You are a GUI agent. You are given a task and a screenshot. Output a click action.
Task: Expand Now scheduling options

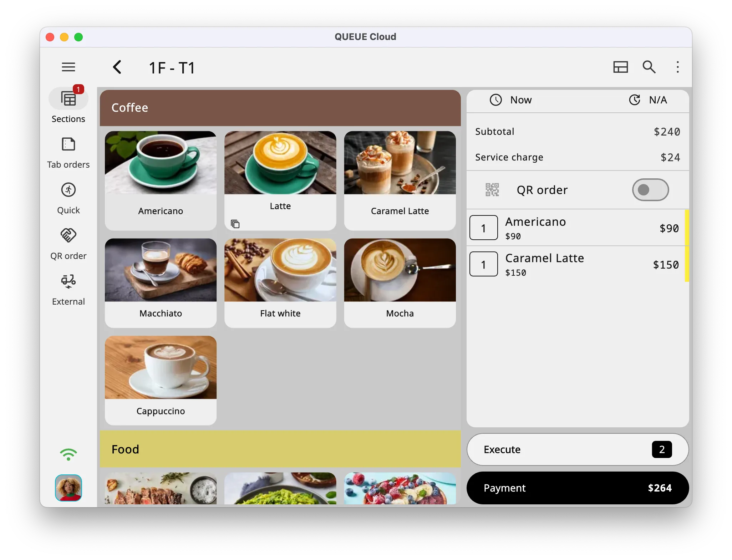pyautogui.click(x=511, y=100)
